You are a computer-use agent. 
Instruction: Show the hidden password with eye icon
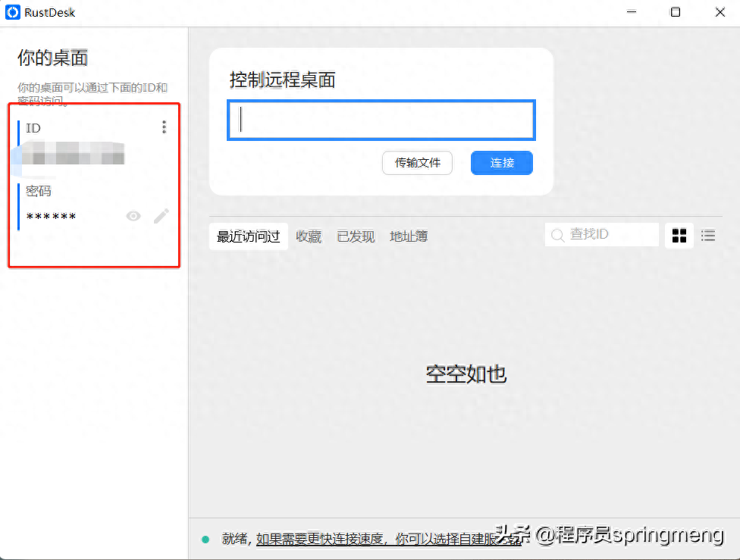click(x=133, y=217)
